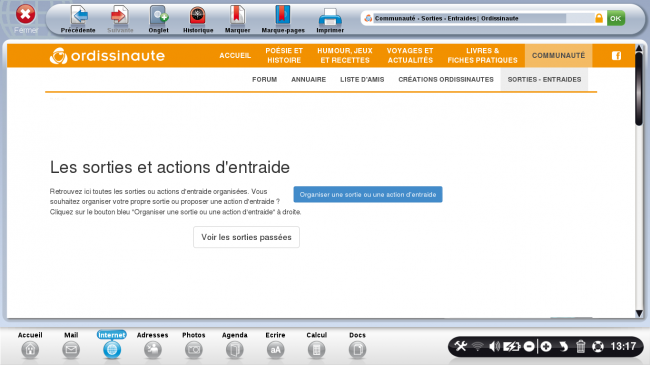Viewport: 650px width, 365px height.
Task: Zoom in with the plus icon
Action: [546, 346]
